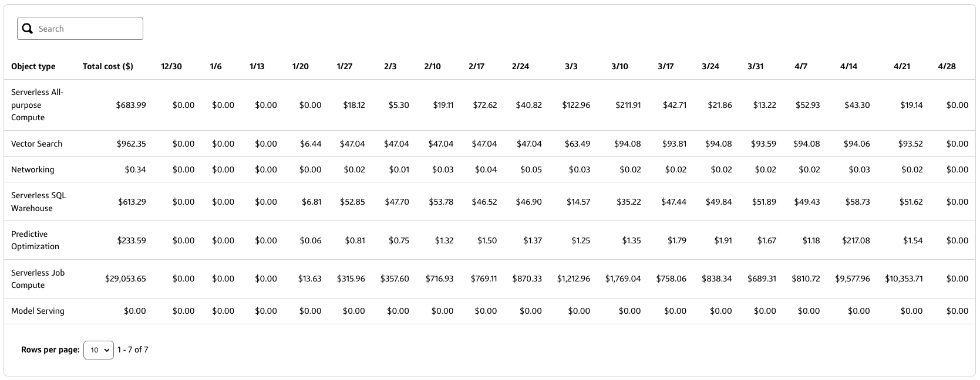Image resolution: width=980 pixels, height=380 pixels.
Task: Select the Networking row label
Action: [33, 169]
